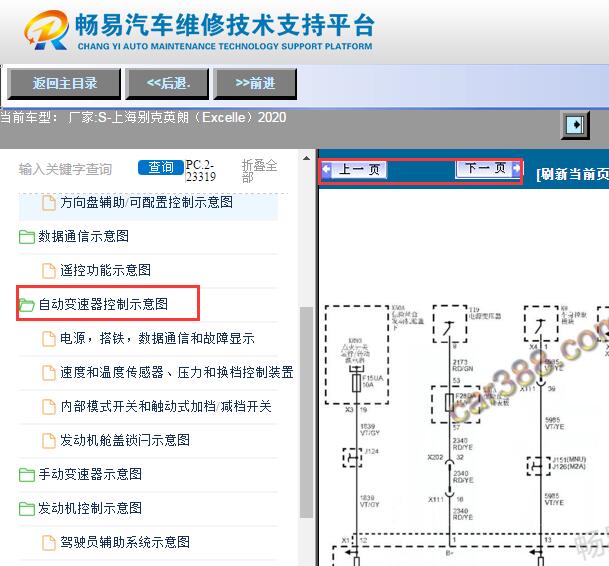Go to previous page with 上一页
The height and width of the screenshot is (566, 609).
point(354,169)
